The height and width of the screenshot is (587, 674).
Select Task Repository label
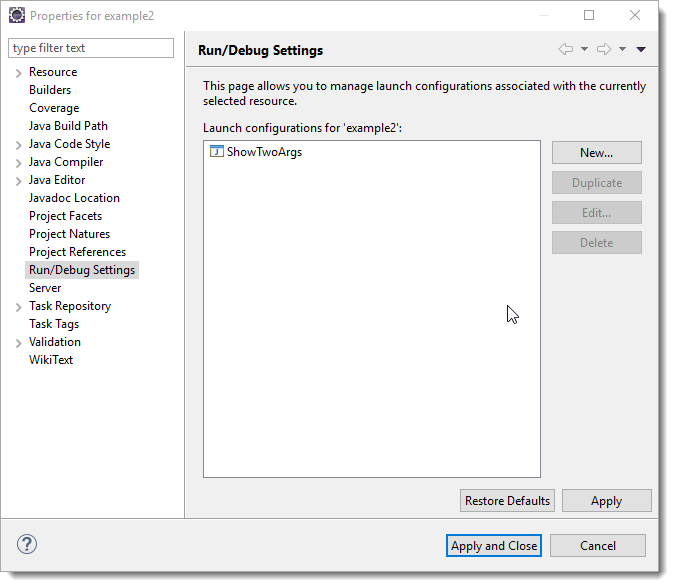(x=70, y=306)
